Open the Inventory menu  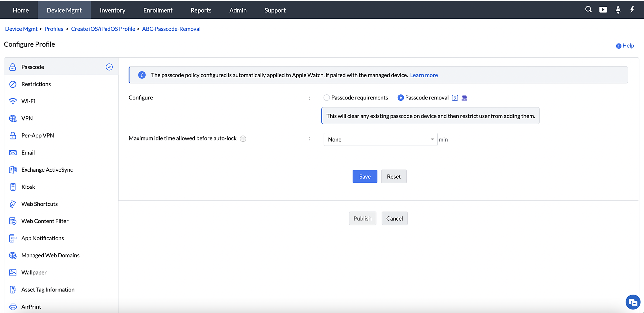112,10
